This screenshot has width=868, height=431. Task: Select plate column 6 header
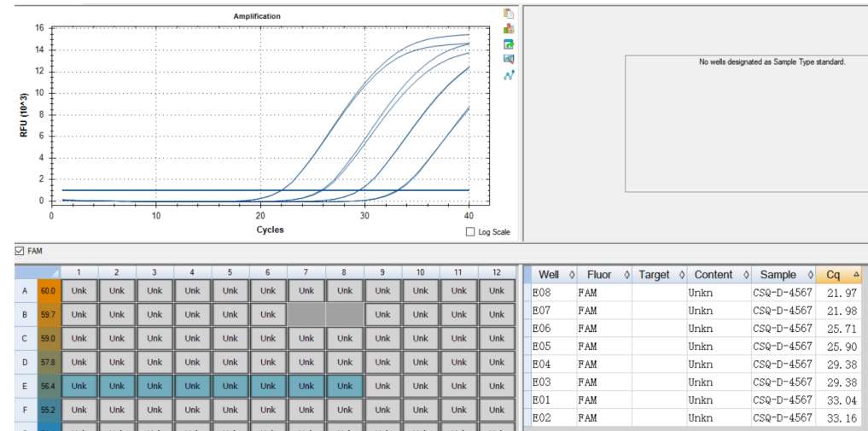tap(268, 272)
